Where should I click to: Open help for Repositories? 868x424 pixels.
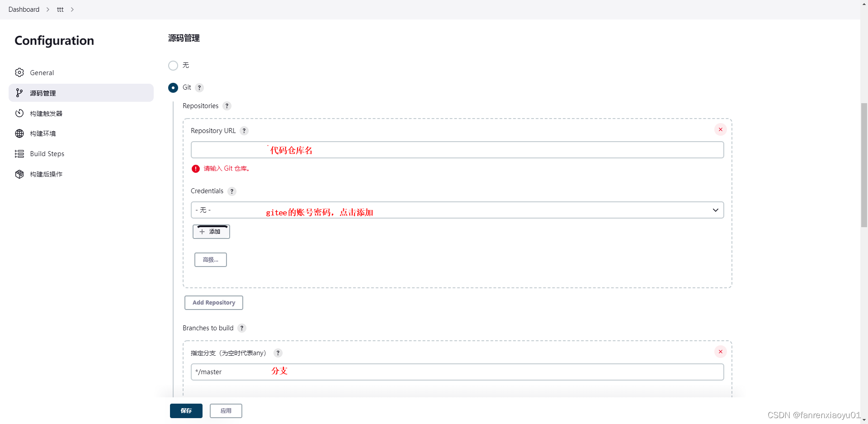coord(227,106)
